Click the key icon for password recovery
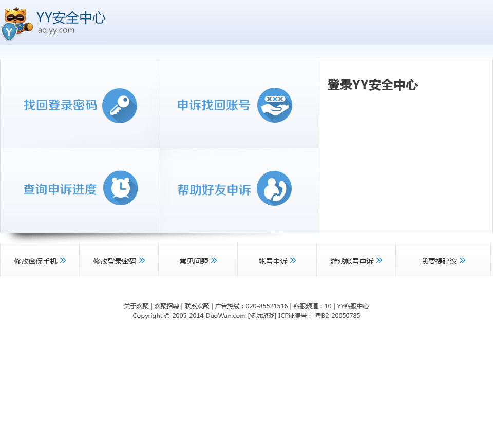493x448 pixels. click(120, 106)
